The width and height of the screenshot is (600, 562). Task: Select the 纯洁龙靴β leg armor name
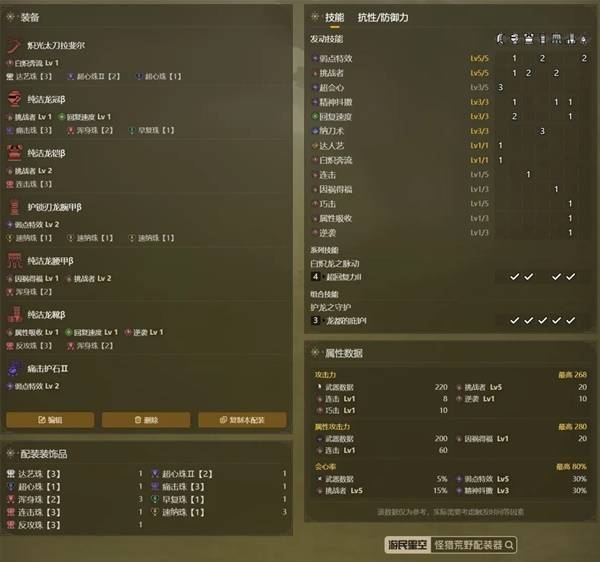tap(46, 315)
